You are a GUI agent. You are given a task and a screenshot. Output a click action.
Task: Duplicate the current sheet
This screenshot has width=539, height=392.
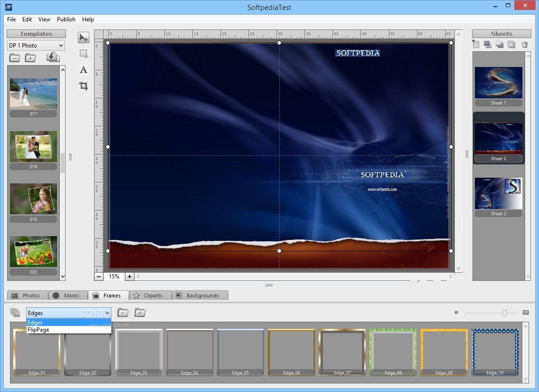tap(511, 44)
